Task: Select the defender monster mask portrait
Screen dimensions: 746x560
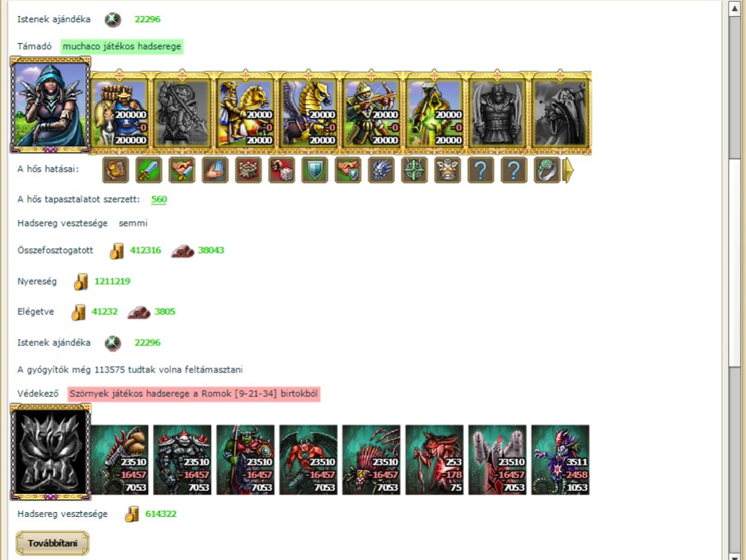Action: 50,452
